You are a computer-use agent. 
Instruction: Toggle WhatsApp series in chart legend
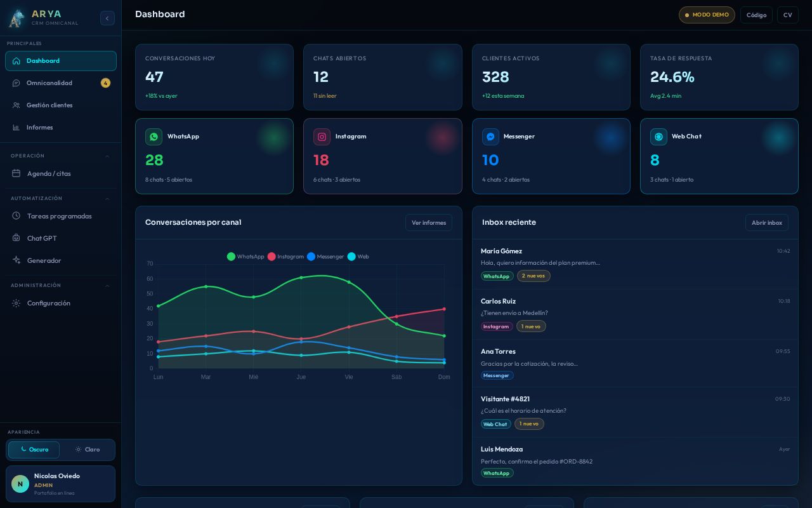pos(246,257)
